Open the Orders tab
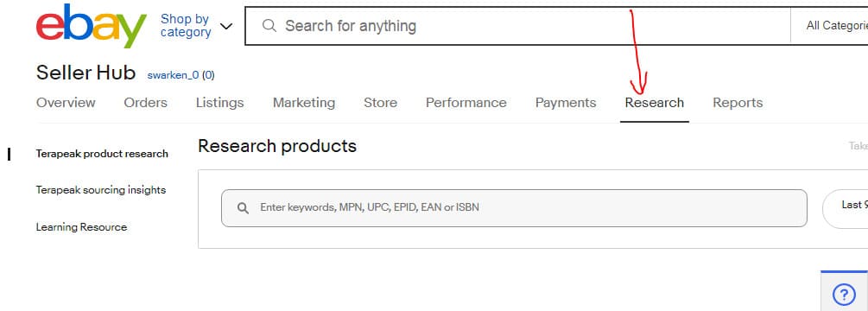868x311 pixels. click(146, 103)
